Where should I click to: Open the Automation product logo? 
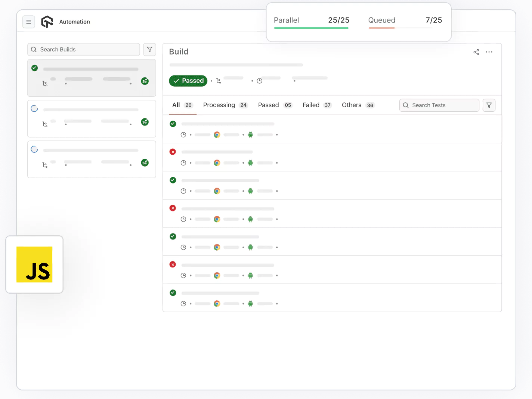[47, 21]
